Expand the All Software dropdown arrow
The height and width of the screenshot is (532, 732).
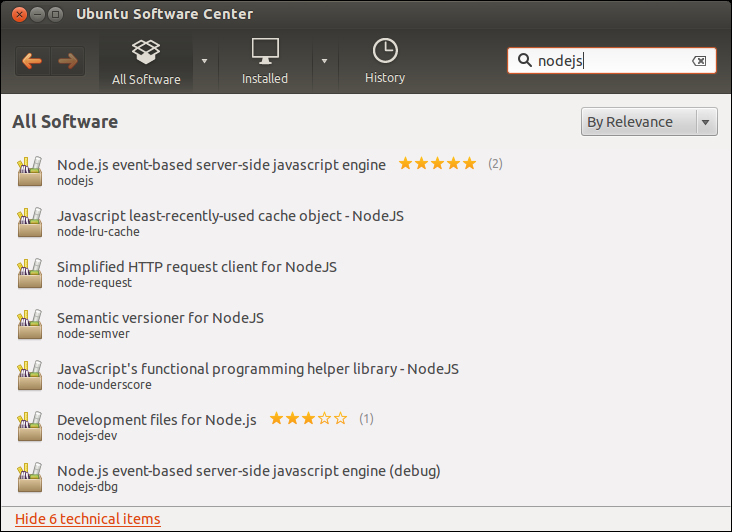click(x=204, y=61)
